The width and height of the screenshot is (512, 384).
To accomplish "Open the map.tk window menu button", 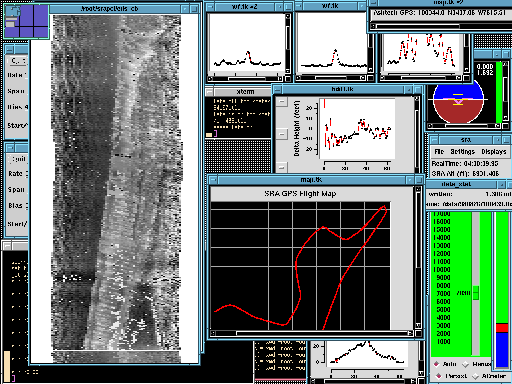I will [x=213, y=180].
